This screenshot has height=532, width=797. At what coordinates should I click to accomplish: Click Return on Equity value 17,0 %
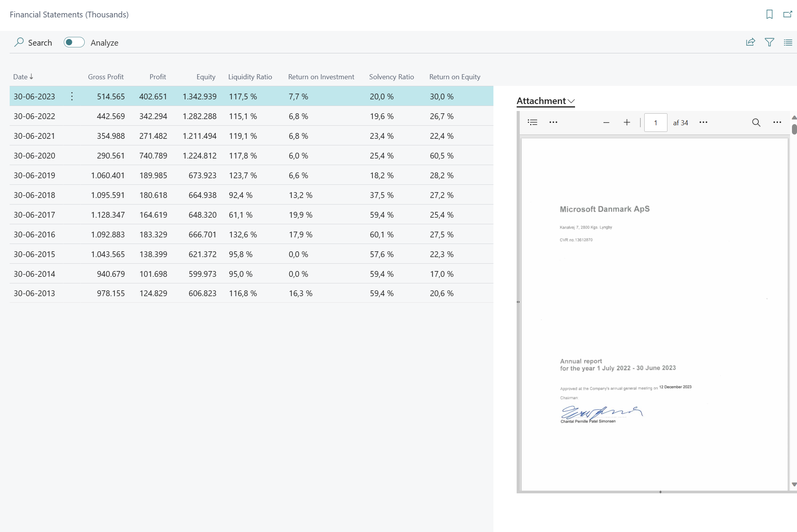tap(442, 274)
